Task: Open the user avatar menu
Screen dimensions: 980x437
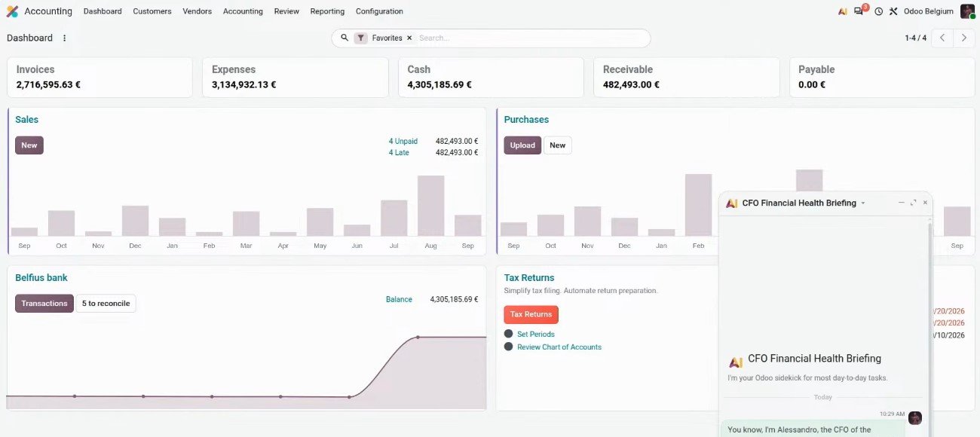Action: [x=967, y=11]
